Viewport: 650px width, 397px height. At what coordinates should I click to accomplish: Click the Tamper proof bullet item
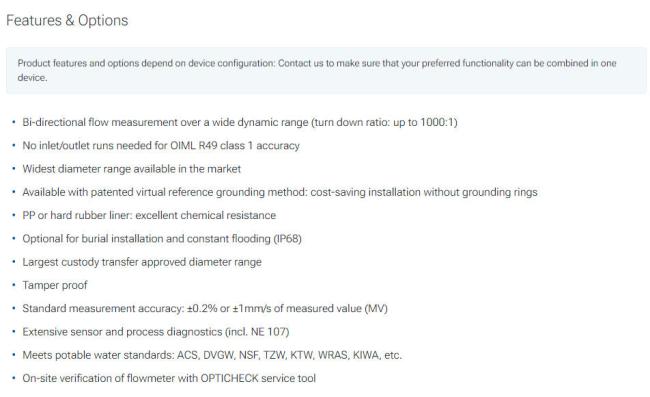pos(55,285)
